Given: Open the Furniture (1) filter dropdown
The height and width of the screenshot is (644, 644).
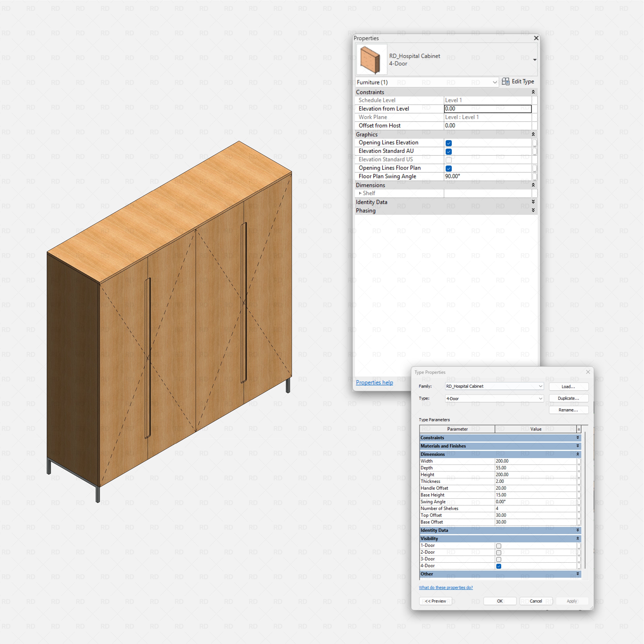Looking at the screenshot, I should click(495, 82).
